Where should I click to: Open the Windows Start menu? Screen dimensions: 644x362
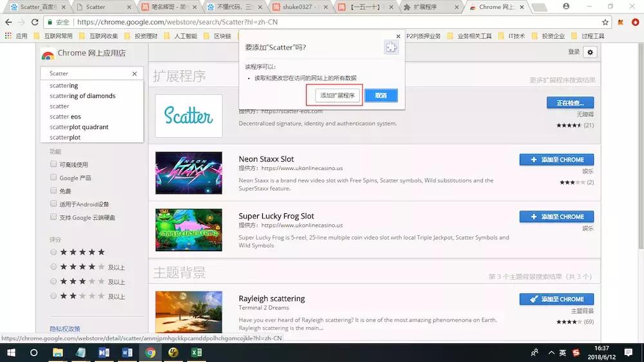[11, 352]
